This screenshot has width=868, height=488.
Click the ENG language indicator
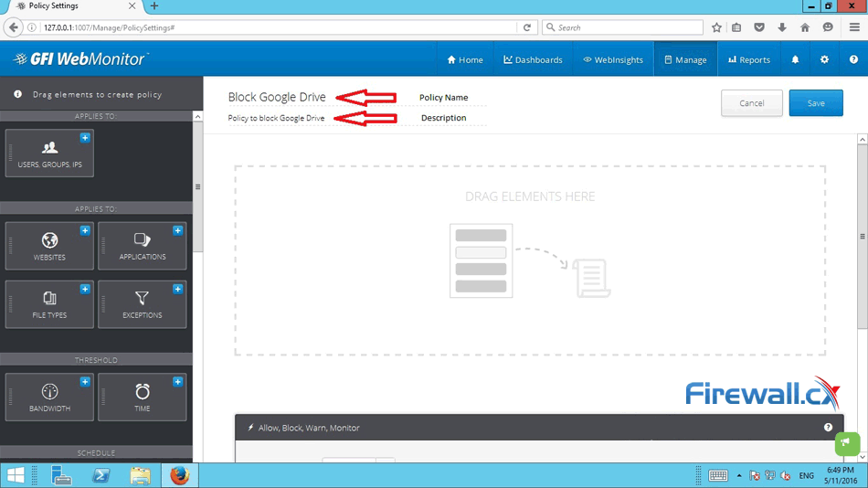[x=807, y=475]
